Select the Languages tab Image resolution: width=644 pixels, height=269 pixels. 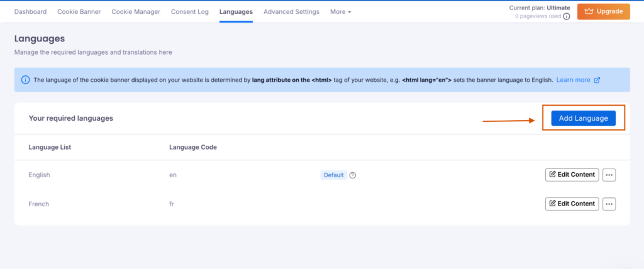(236, 12)
